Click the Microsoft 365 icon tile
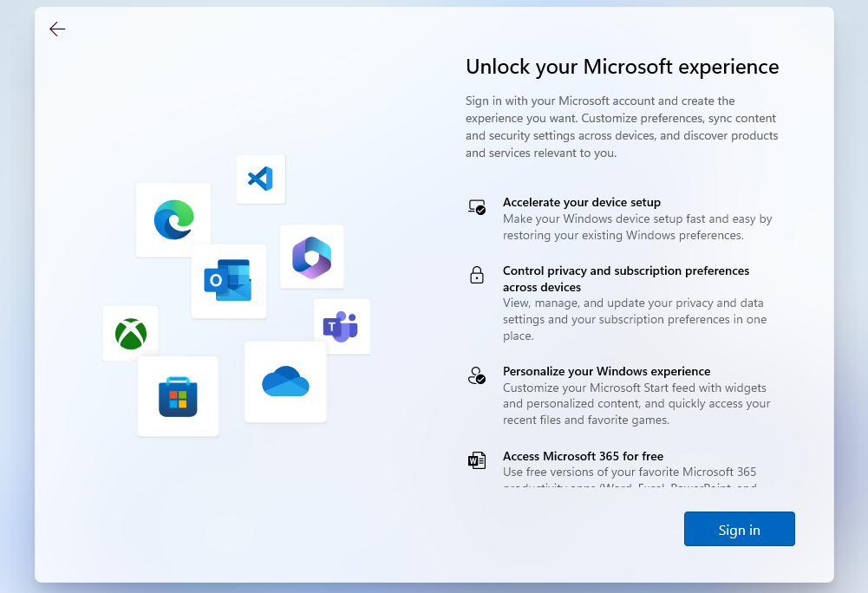Screen dimensions: 868x593 pos(311,257)
